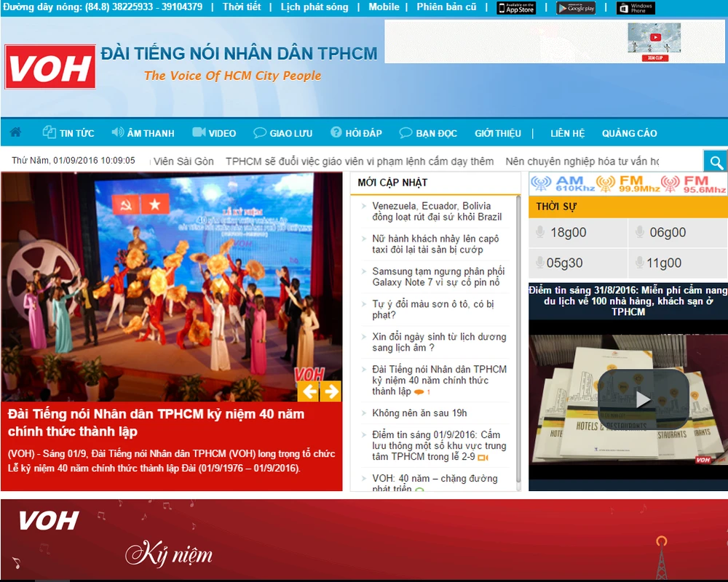728x582 pixels.
Task: Show the previous slide with left arrow
Action: pos(309,391)
